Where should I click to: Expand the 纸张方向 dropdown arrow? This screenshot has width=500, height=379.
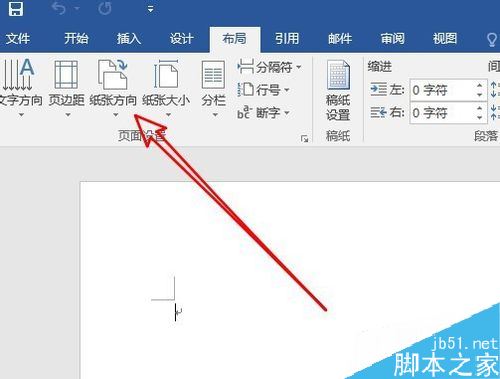click(116, 115)
